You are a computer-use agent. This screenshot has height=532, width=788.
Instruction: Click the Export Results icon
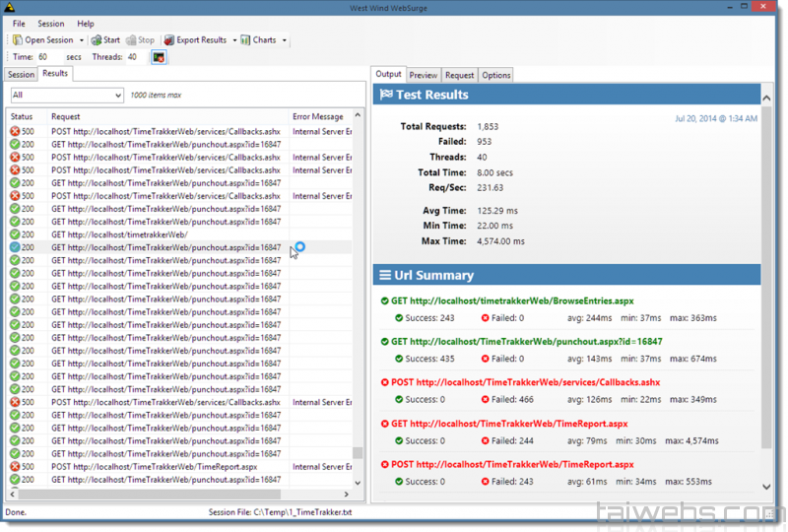(168, 40)
